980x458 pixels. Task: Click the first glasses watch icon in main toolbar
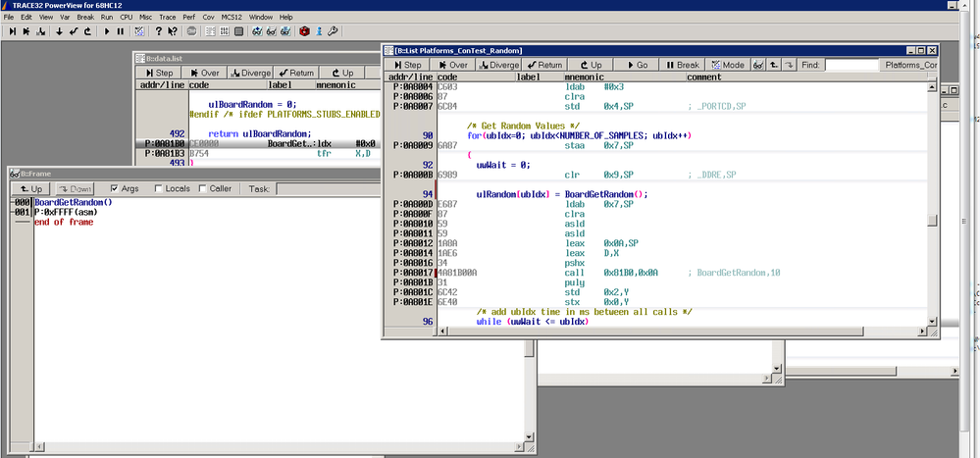pos(257,31)
